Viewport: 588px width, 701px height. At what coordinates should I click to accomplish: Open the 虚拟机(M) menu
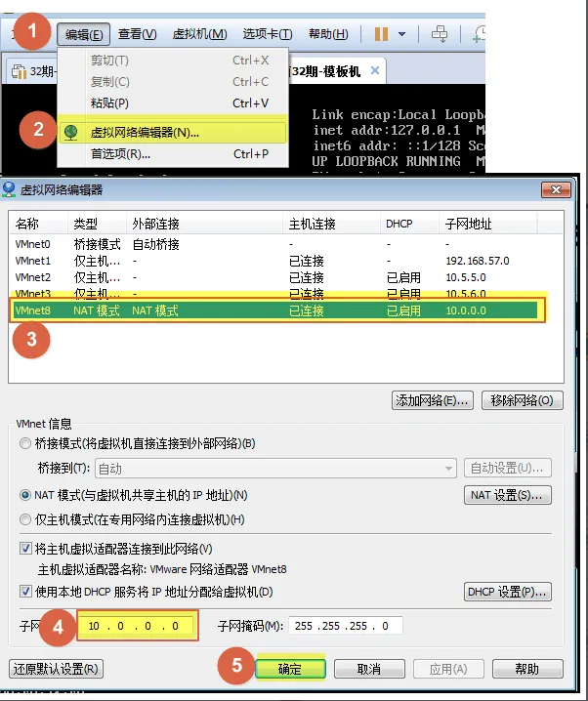pos(199,34)
